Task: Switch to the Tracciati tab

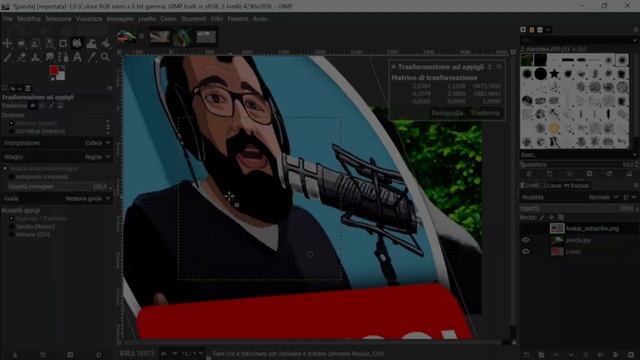Action: click(x=577, y=186)
